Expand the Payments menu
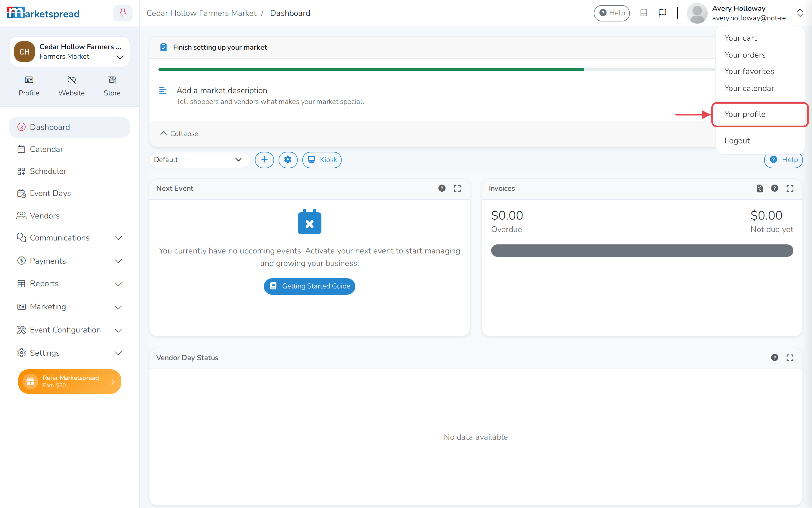Screen dimensions: 812x508 tap(69, 261)
